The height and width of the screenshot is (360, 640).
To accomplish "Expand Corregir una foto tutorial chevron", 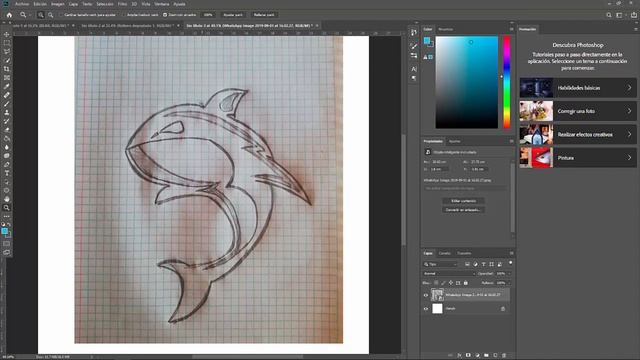I will coord(629,111).
